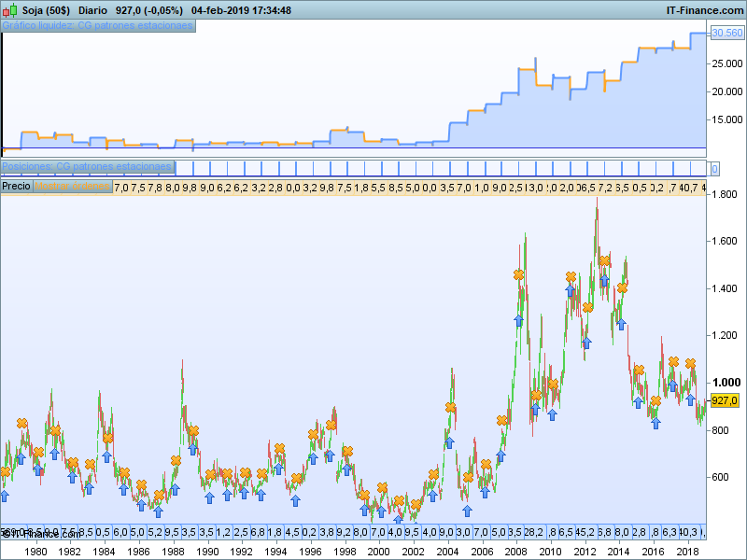Image resolution: width=747 pixels, height=560 pixels.
Task: Click the last orange exit cross near 2018
Action: 690,363
